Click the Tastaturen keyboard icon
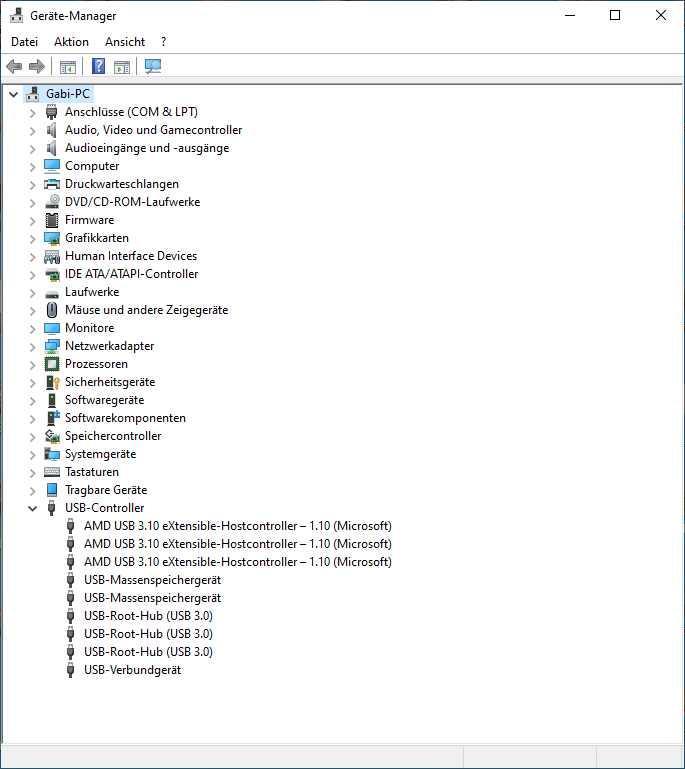Screen dimensions: 685x769 click(x=51, y=472)
